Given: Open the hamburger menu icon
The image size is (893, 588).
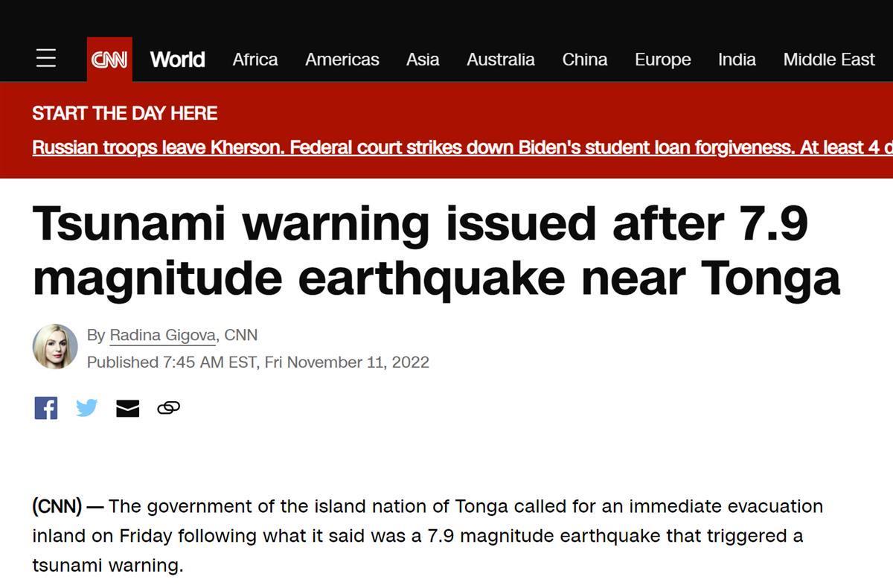Looking at the screenshot, I should pyautogui.click(x=46, y=58).
